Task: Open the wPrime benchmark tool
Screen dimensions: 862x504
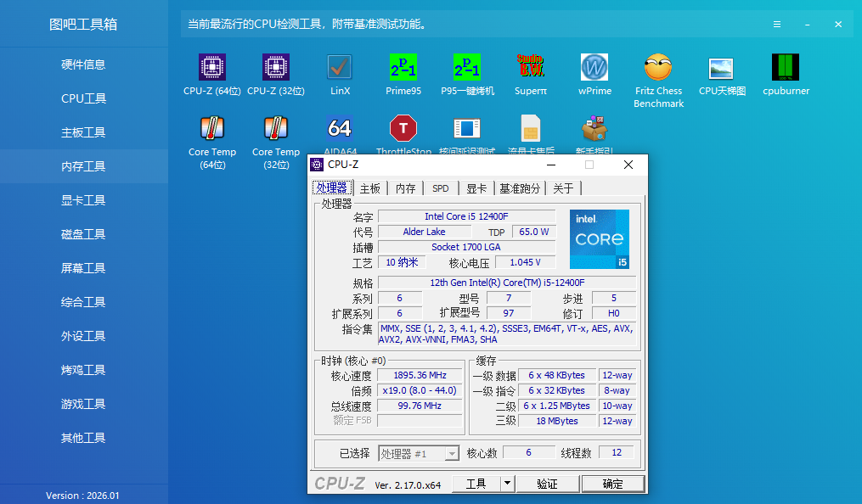Action: (x=594, y=68)
